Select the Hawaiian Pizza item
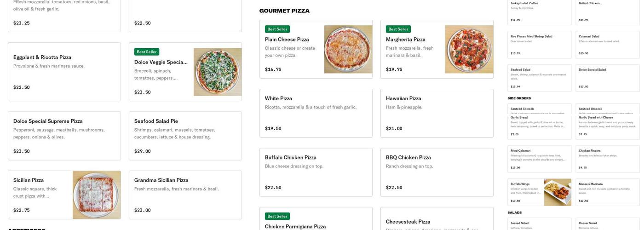644x230 pixels. pos(437,113)
